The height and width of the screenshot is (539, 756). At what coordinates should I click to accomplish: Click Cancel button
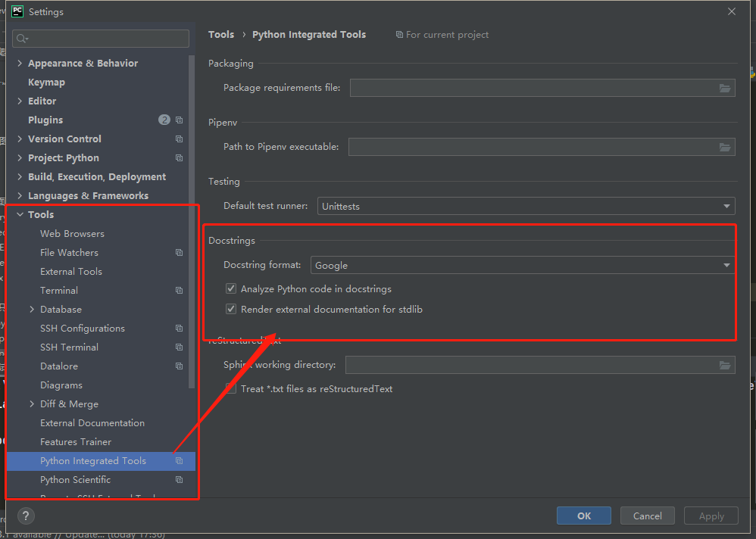(647, 516)
